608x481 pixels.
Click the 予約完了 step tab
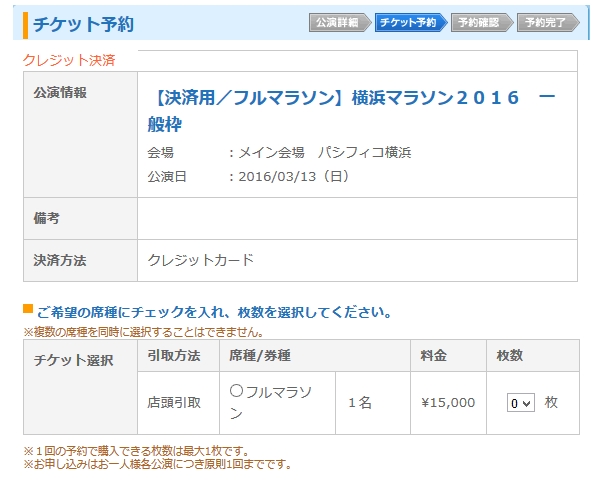[x=548, y=22]
